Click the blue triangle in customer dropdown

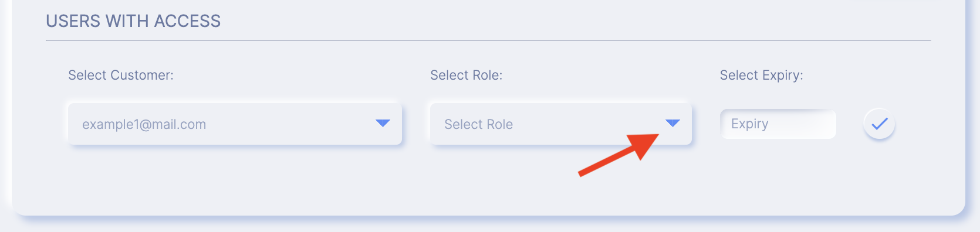click(383, 123)
